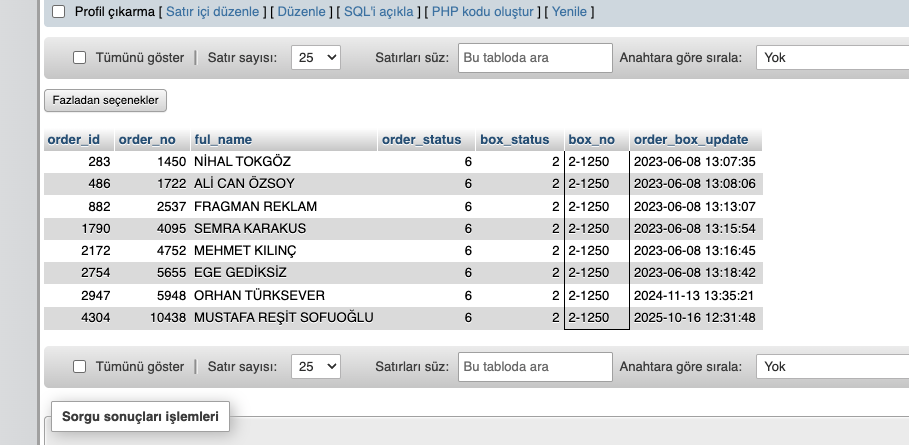Click SQL'i açıkla link
This screenshot has height=445, width=909.
(379, 12)
